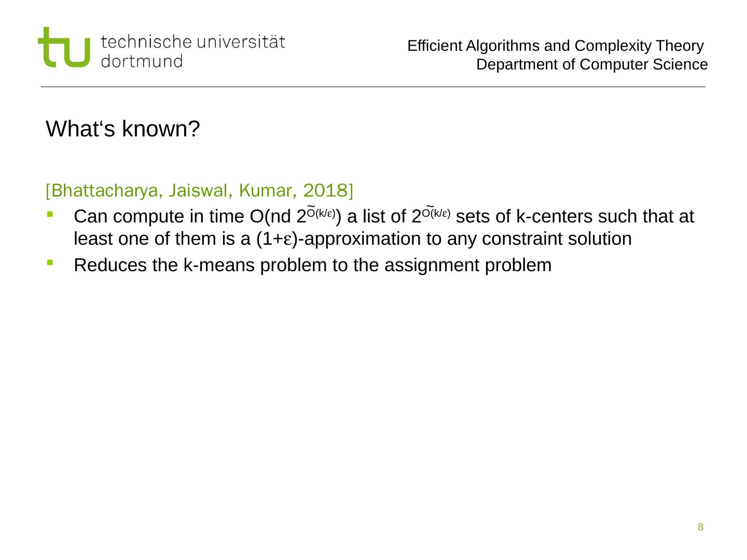Click the word "dortmund" under the logo
Image resolution: width=747 pixels, height=560 pixels.
tap(142, 61)
